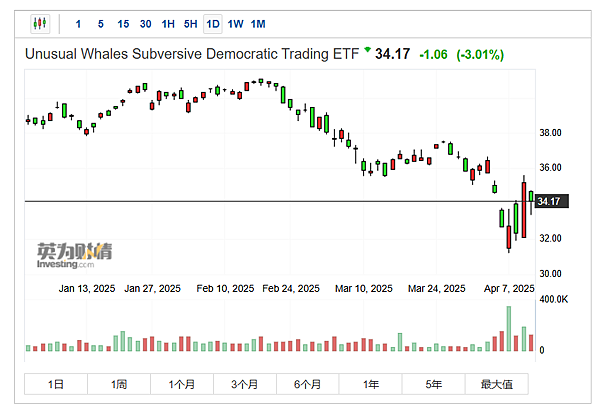Select the 1 minute interval
600x413 pixels.
point(78,24)
